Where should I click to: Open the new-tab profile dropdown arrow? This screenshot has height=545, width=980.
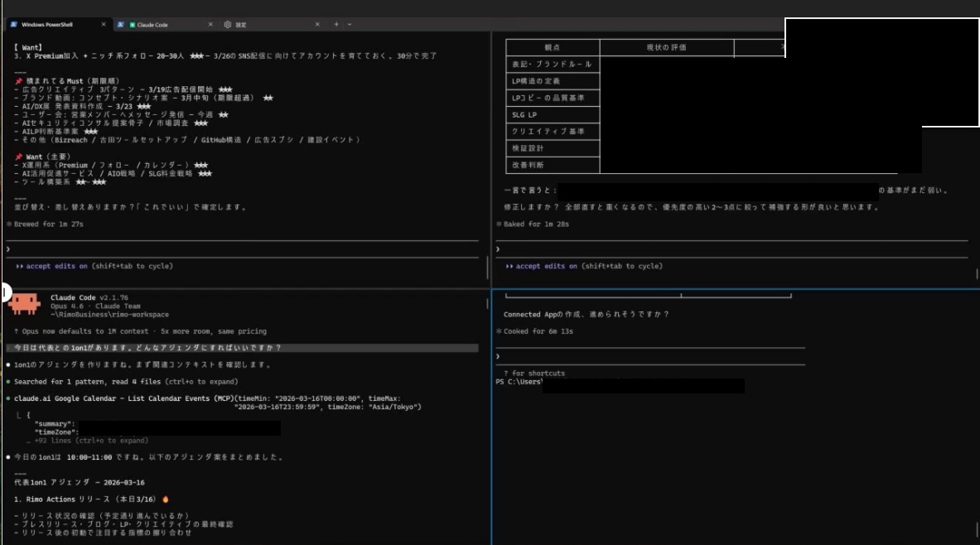350,25
